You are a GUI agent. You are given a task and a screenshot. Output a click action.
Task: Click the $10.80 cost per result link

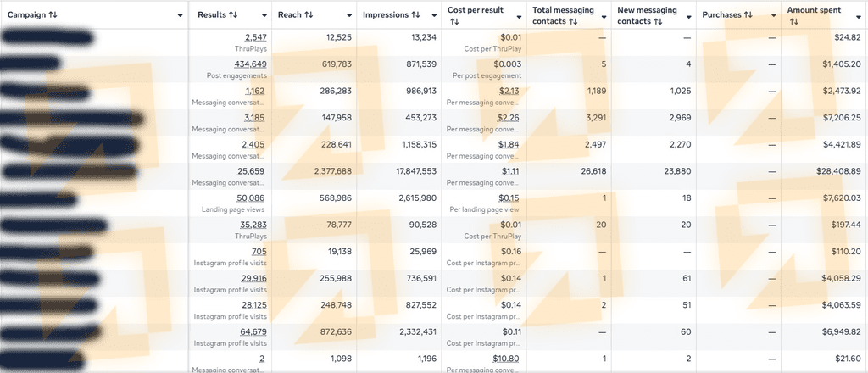tap(506, 359)
